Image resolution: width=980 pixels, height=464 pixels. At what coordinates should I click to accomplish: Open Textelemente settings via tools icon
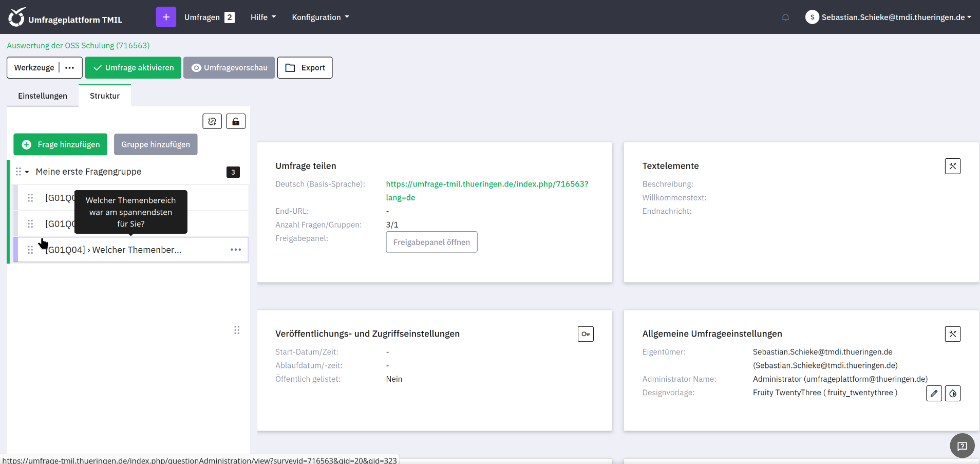[x=952, y=166]
